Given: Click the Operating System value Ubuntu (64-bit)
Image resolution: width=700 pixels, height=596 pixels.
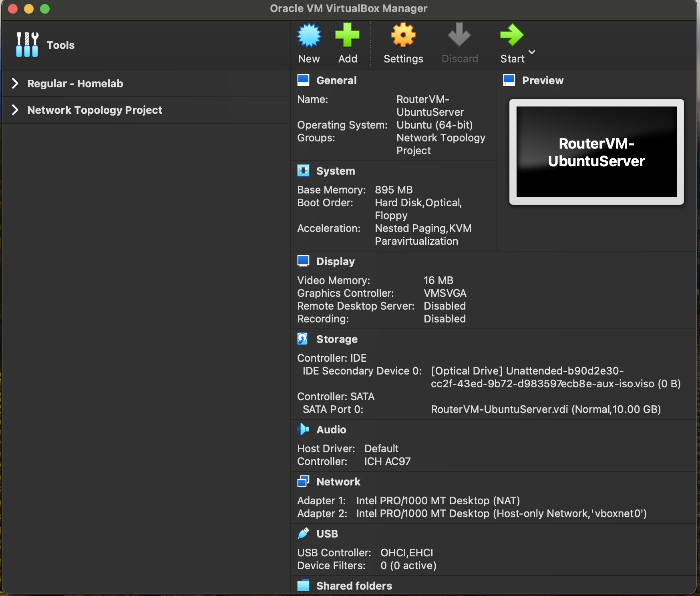Looking at the screenshot, I should (x=434, y=125).
